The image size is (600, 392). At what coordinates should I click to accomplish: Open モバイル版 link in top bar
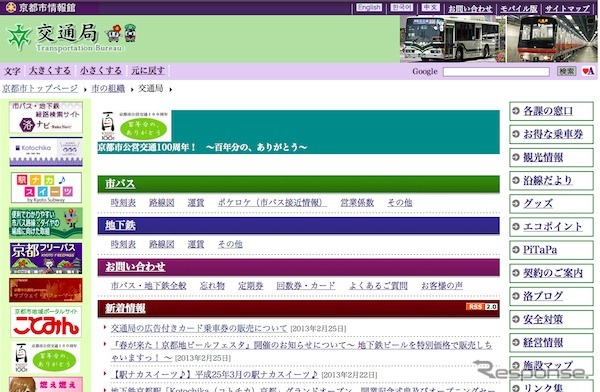click(x=519, y=8)
